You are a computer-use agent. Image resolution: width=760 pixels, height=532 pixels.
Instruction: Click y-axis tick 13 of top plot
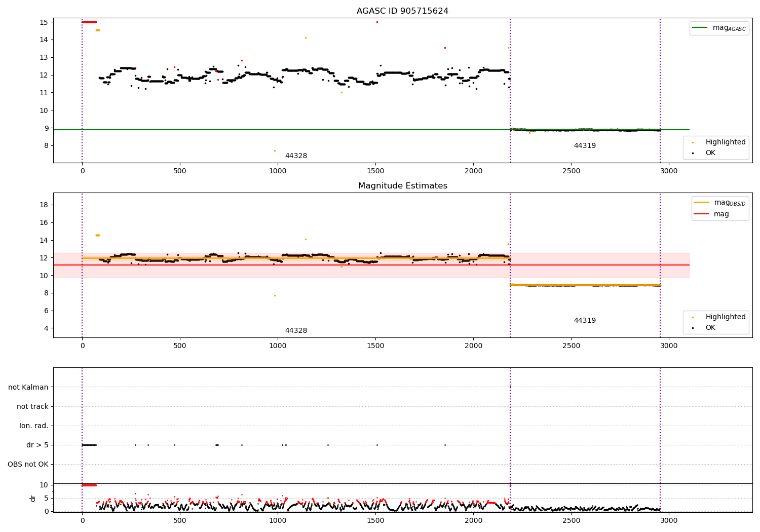coord(44,57)
